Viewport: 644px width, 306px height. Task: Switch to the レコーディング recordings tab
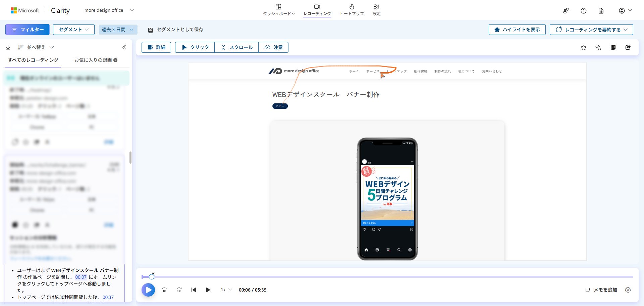click(x=317, y=10)
